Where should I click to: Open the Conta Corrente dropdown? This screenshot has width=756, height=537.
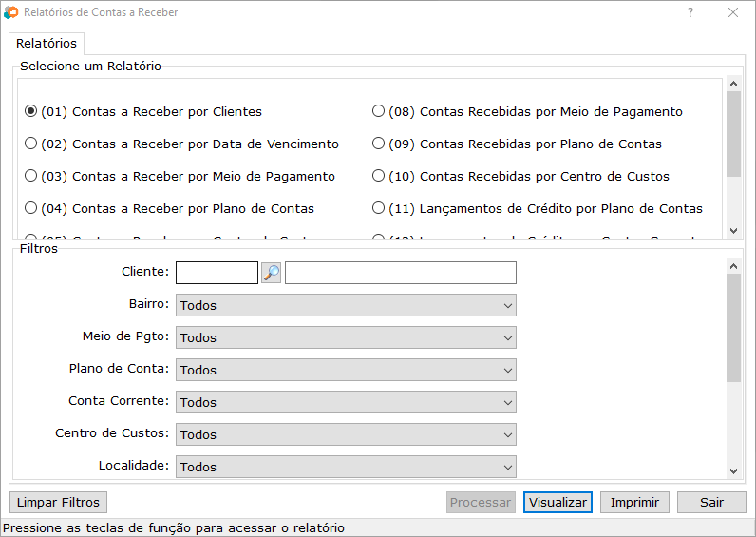pyautogui.click(x=346, y=402)
